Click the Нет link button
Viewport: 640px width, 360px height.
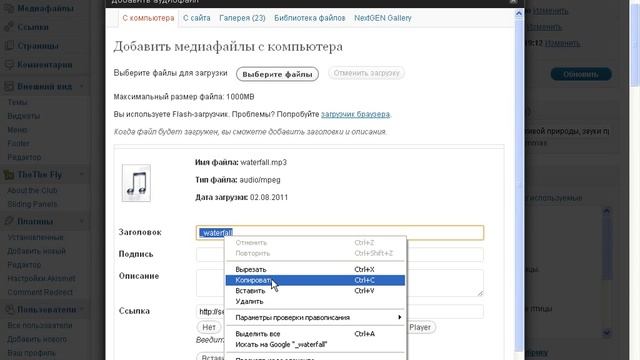coord(209,327)
